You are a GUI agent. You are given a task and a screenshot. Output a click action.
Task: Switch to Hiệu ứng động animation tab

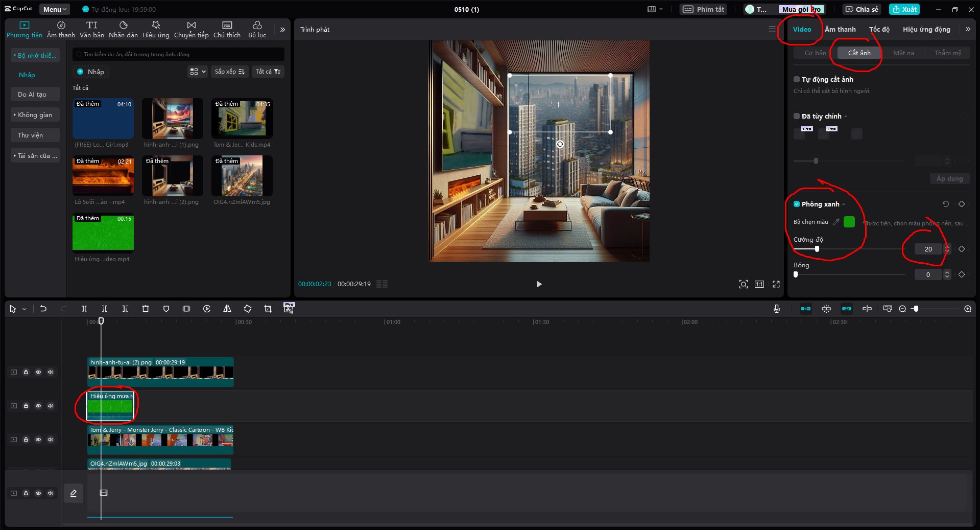(926, 29)
